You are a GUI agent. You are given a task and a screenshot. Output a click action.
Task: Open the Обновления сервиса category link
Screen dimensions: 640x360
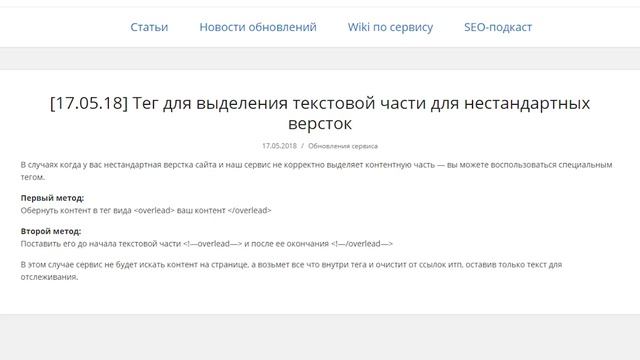pyautogui.click(x=343, y=146)
